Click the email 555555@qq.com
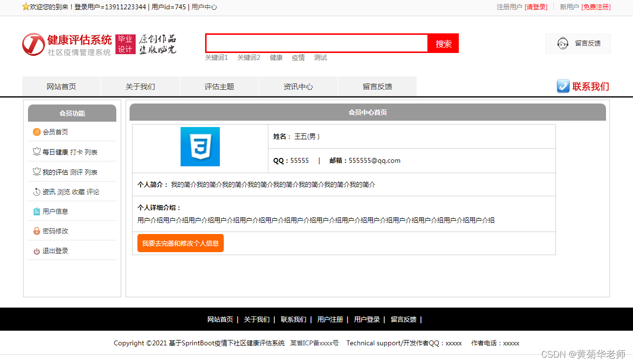This screenshot has height=364, width=633. (374, 160)
